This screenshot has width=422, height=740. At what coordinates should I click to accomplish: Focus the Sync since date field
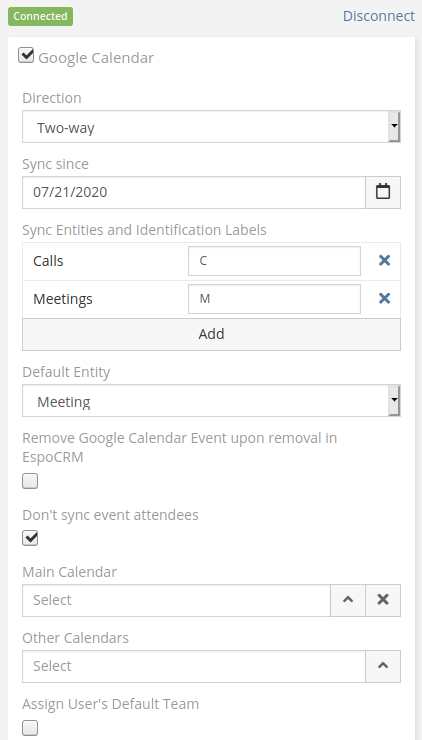point(194,192)
